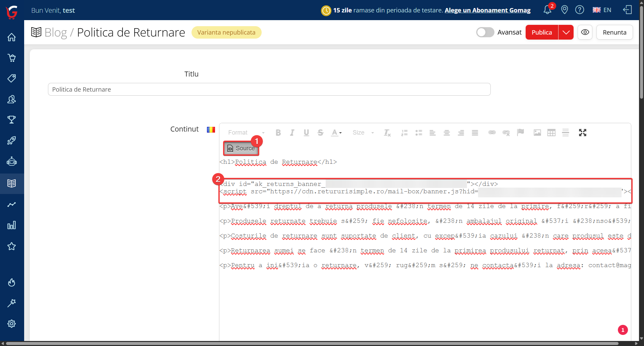
Task: Open the help question mark icon
Action: [x=580, y=10]
